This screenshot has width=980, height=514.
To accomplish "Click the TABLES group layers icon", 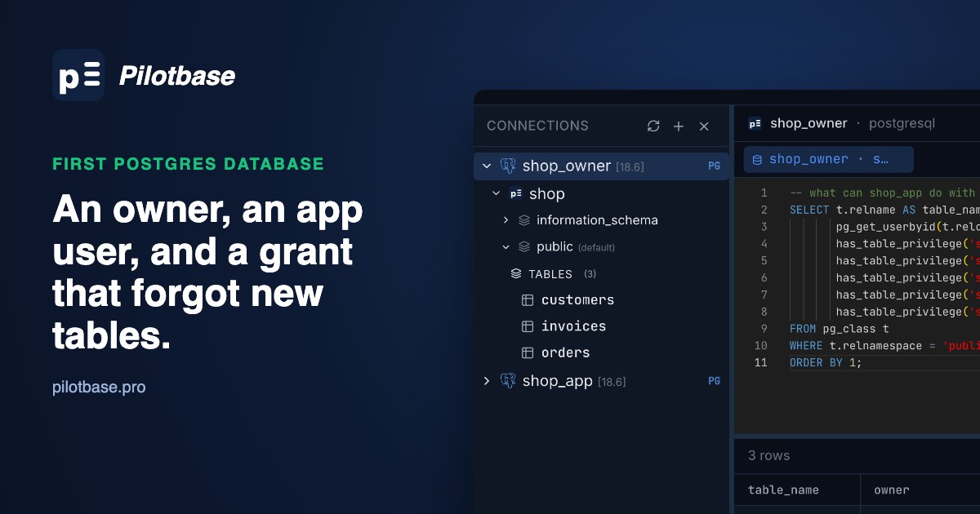I will click(x=516, y=274).
